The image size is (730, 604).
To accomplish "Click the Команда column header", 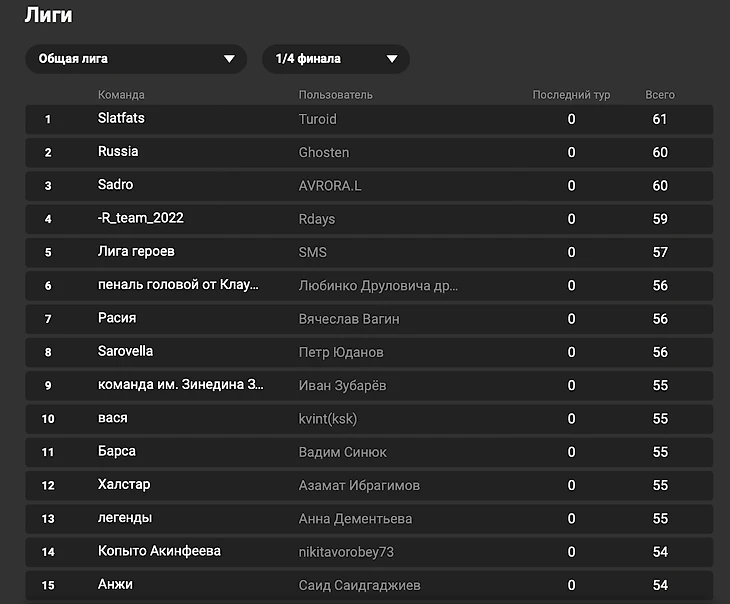I will 121,95.
